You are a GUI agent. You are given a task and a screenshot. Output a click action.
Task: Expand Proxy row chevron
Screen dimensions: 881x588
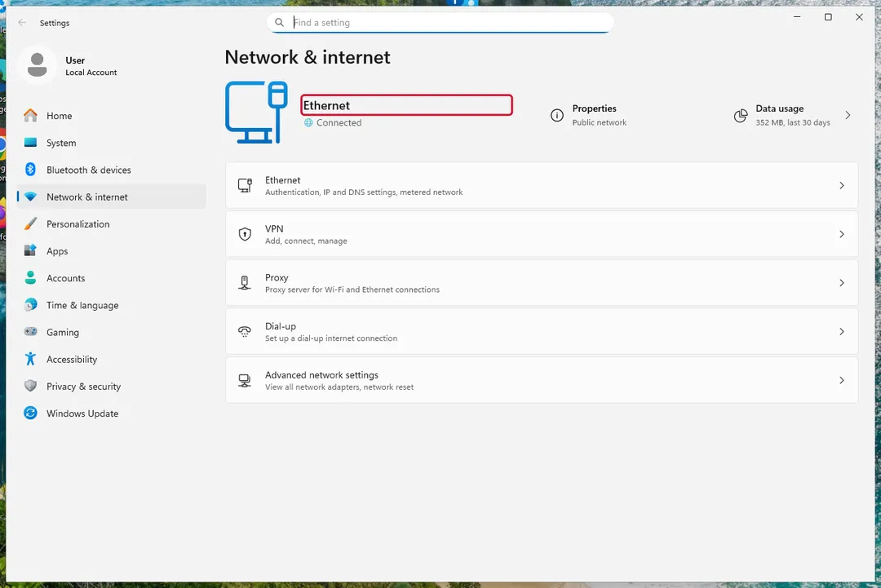tap(842, 283)
